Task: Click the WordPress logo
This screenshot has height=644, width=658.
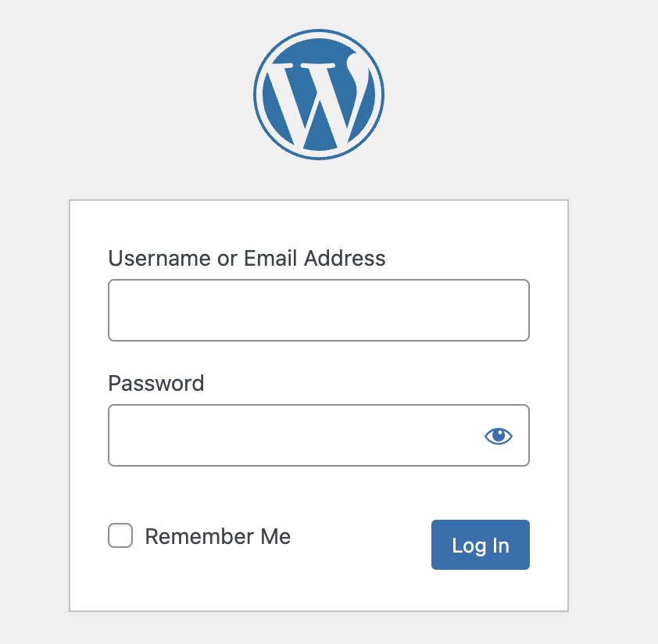Action: [319, 95]
